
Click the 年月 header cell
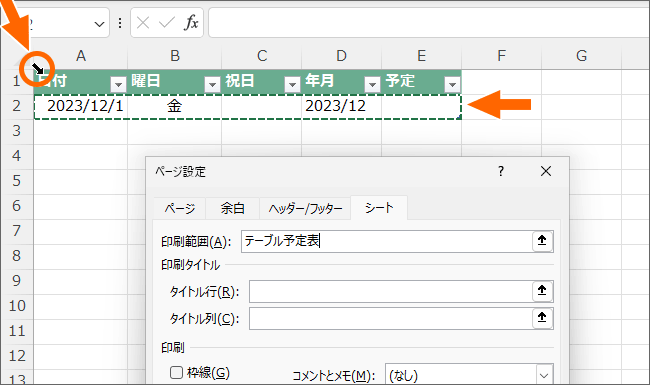[x=341, y=81]
